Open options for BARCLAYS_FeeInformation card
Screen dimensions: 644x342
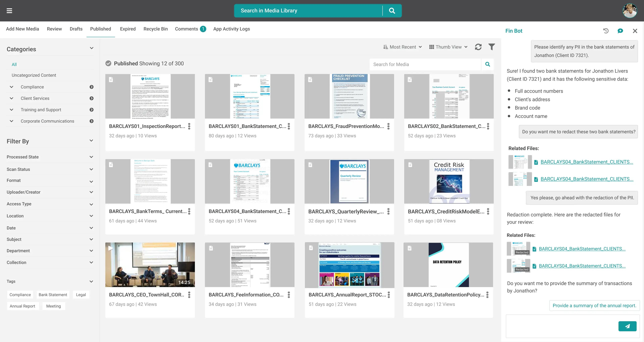[x=289, y=295]
